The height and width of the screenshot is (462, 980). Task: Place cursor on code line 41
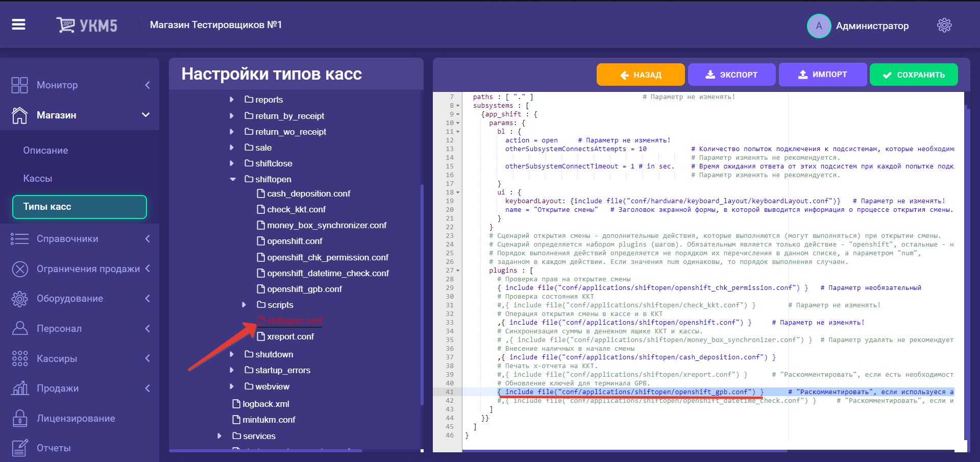[708, 392]
